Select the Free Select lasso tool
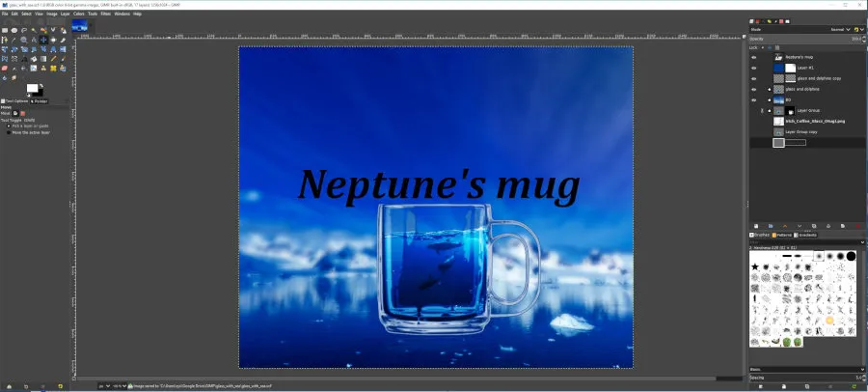 tap(24, 30)
